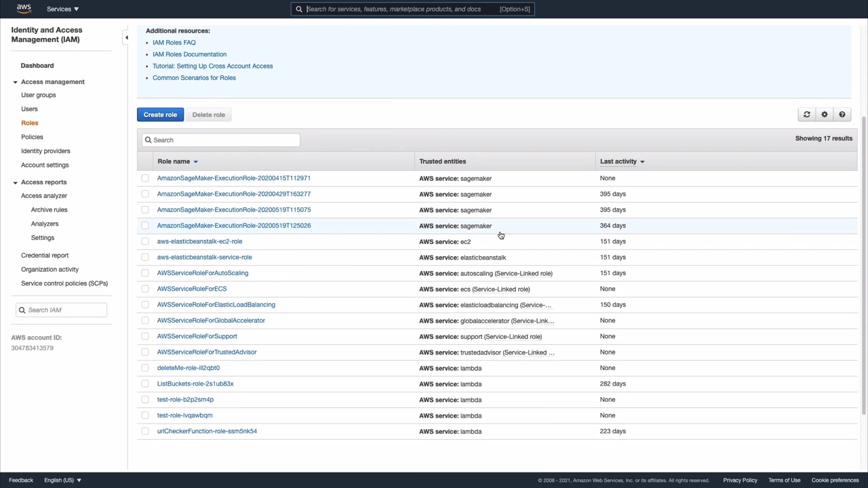Open the table settings gear icon
This screenshot has width=868, height=488.
tap(824, 115)
